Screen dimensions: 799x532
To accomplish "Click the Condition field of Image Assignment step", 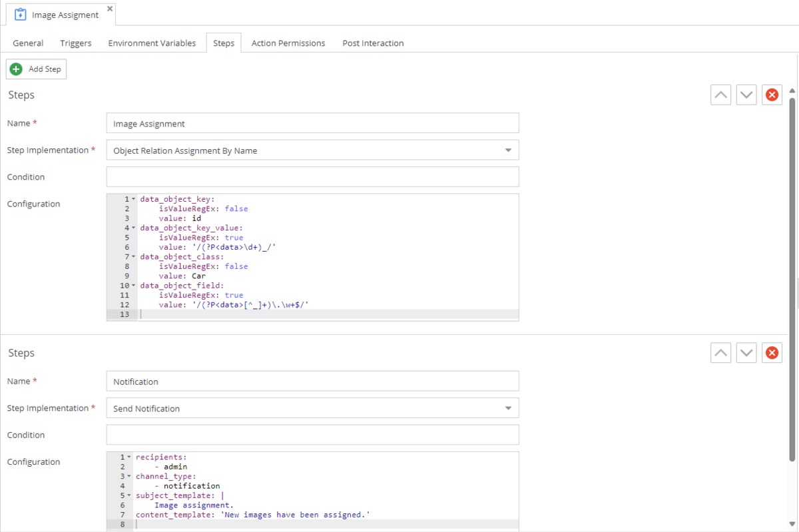I will coord(312,177).
